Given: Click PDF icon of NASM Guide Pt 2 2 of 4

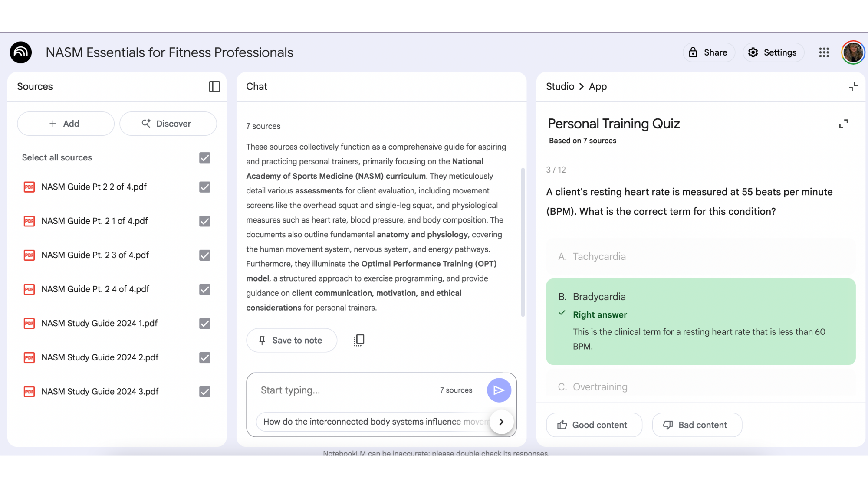Looking at the screenshot, I should point(29,187).
